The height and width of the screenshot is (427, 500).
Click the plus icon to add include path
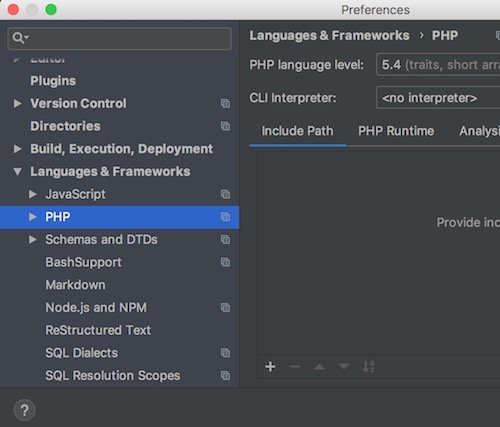[x=270, y=367]
